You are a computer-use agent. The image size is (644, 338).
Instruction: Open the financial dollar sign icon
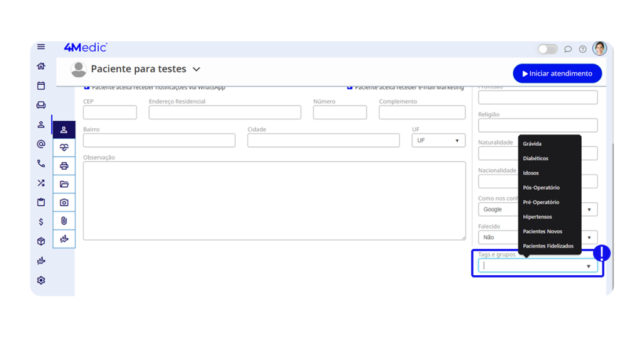click(x=41, y=222)
